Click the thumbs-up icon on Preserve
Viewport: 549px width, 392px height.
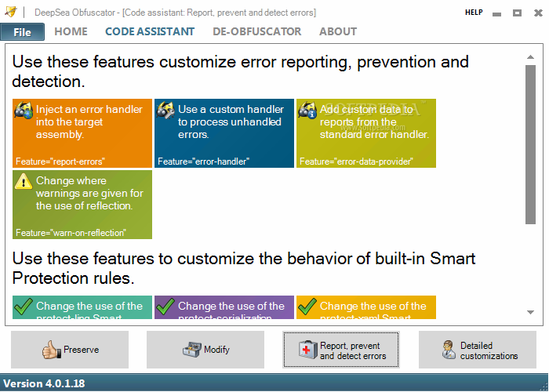click(x=52, y=350)
